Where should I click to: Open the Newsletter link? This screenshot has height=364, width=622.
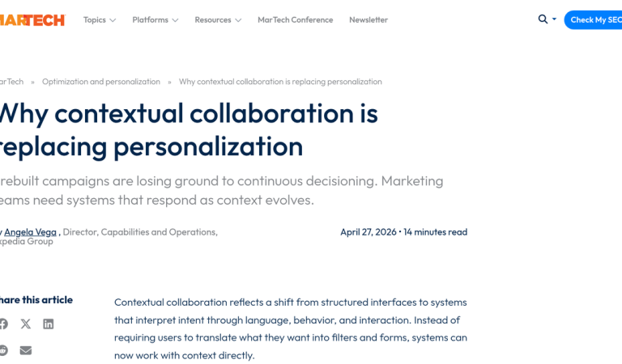tap(369, 19)
